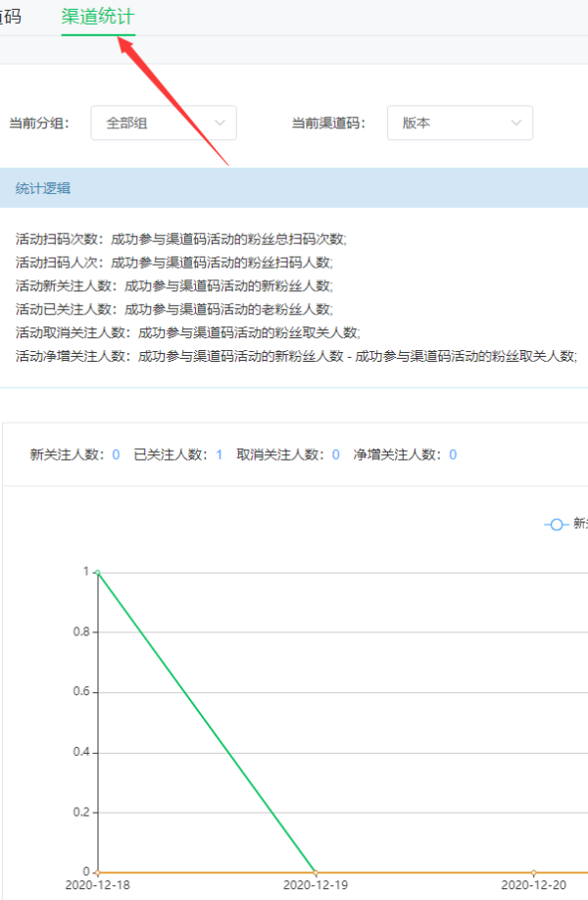Image resolution: width=588 pixels, height=900 pixels.
Task: Switch to the 渠道统计 tab
Action: [98, 17]
